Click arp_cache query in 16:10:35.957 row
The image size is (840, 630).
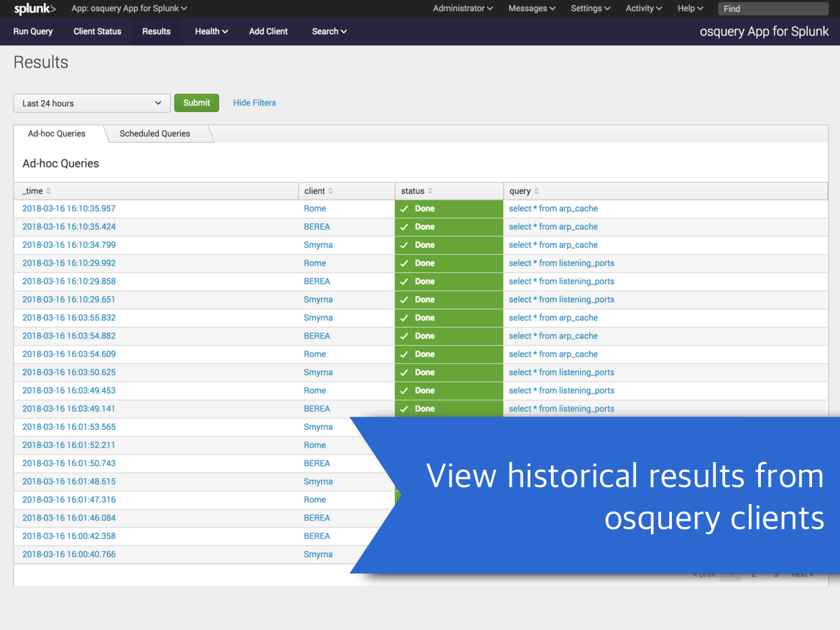click(x=554, y=209)
